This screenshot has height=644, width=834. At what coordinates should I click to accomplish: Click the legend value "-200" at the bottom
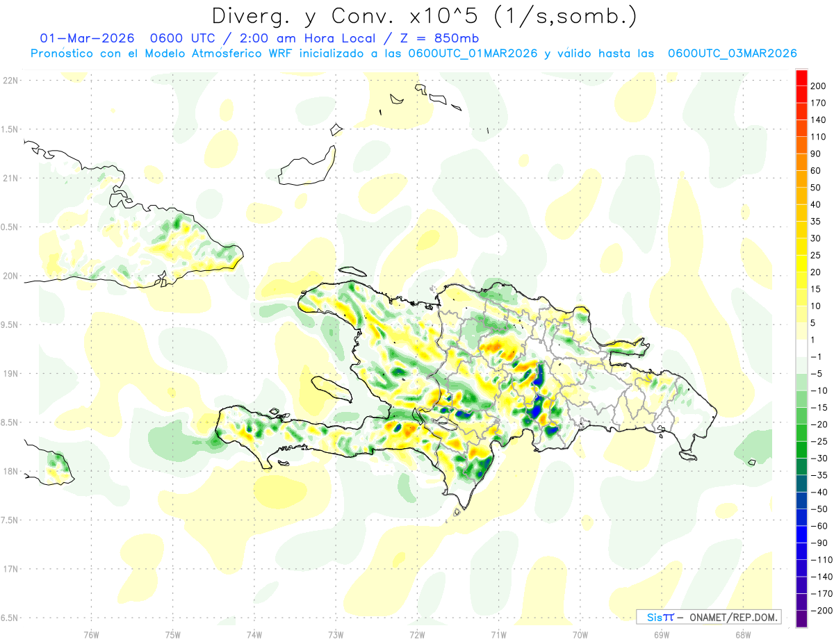click(822, 610)
